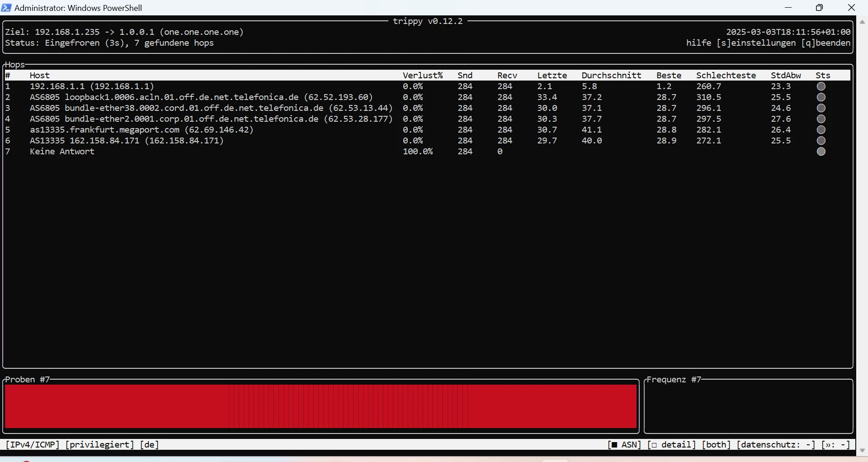Click the [q]beenden shortcut label
Viewport: 868px width, 462px height.
tap(826, 43)
